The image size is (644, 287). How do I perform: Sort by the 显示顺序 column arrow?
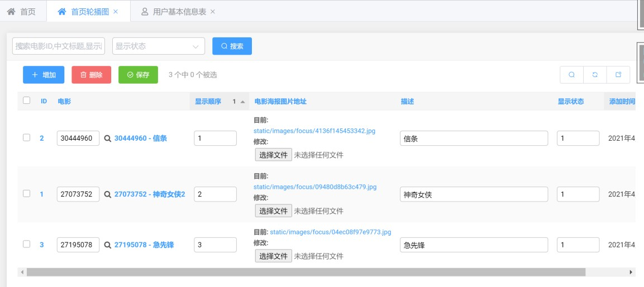(242, 102)
